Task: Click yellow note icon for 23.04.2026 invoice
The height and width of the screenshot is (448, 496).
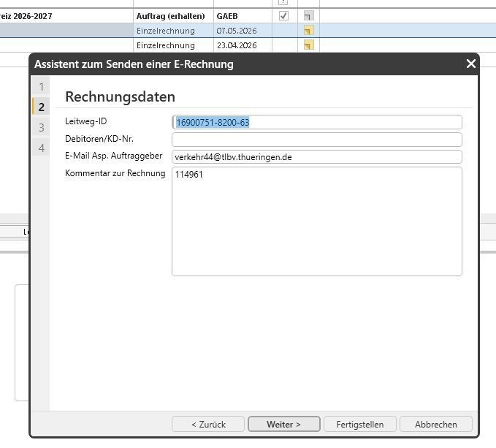Action: point(309,45)
